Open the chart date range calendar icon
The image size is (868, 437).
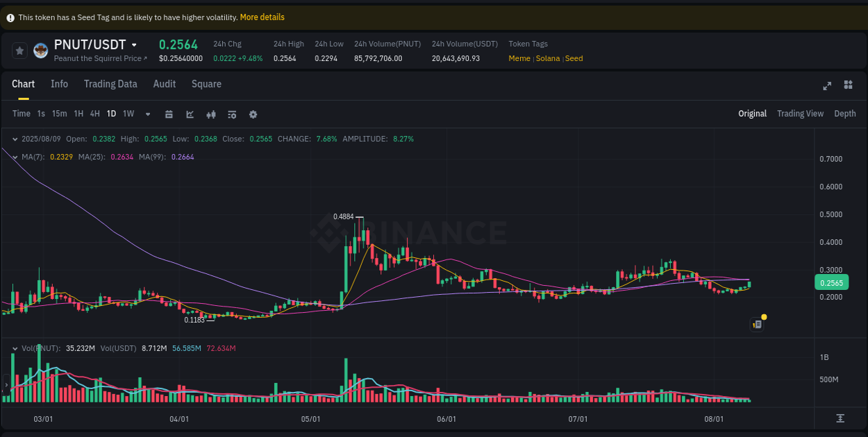click(169, 114)
